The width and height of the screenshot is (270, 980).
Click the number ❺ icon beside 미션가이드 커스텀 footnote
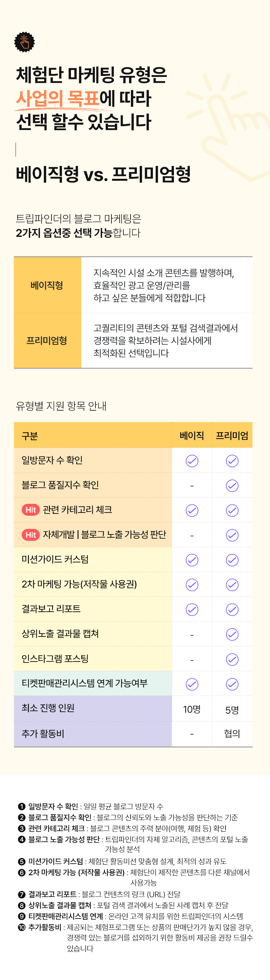click(x=22, y=861)
